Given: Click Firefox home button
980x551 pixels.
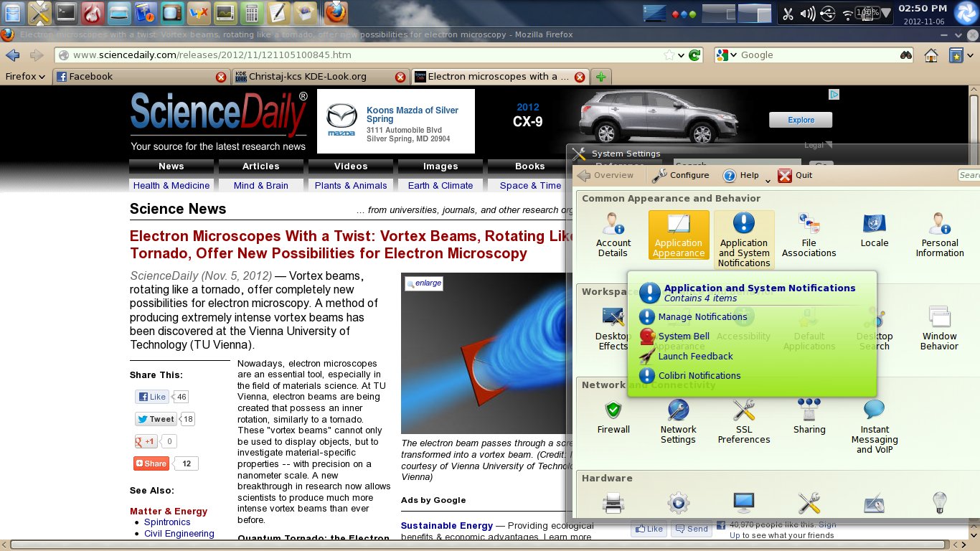Looking at the screenshot, I should [931, 55].
